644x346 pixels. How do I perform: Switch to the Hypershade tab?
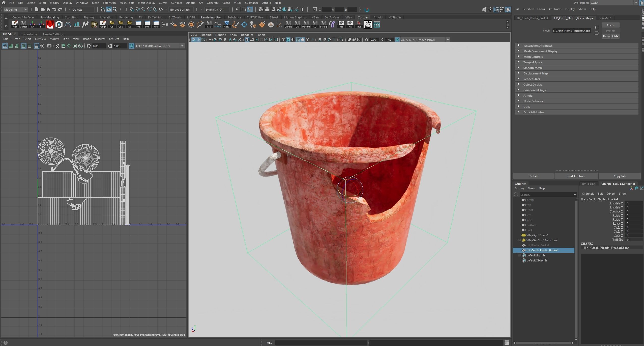point(29,34)
